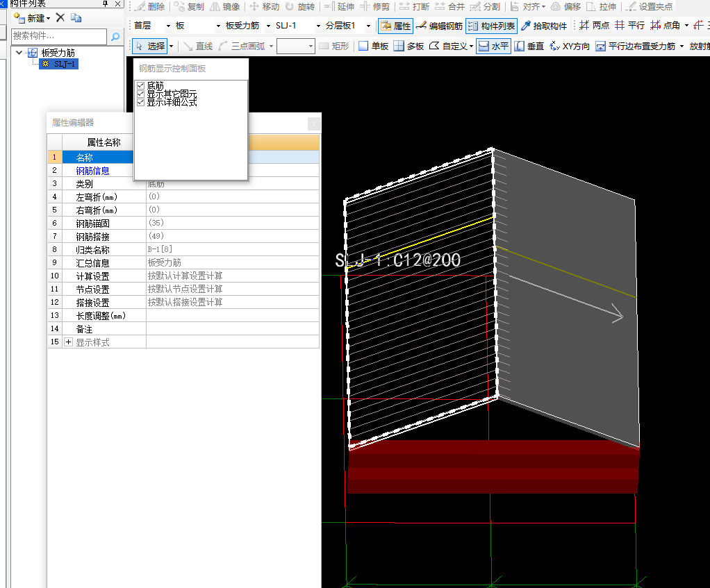710x588 pixels.
Task: Click the 拉伸 (stretch) tool
Action: pos(602,7)
